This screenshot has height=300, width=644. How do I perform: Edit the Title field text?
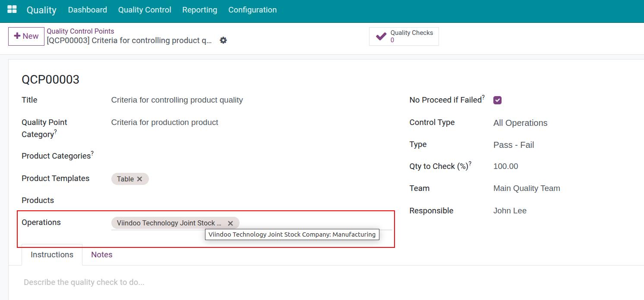(252, 100)
